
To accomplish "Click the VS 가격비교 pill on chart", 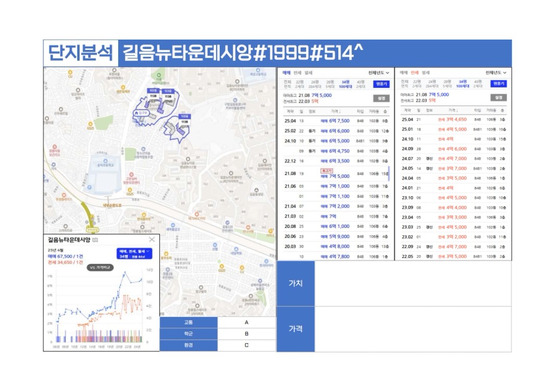I will (101, 267).
